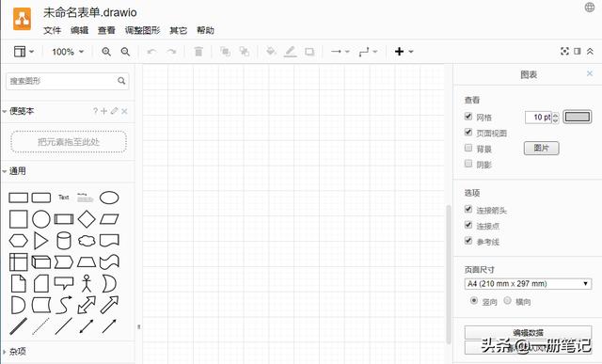Toggle the 参考线 guides checkbox
Screen dimensions: 602x364
click(468, 241)
